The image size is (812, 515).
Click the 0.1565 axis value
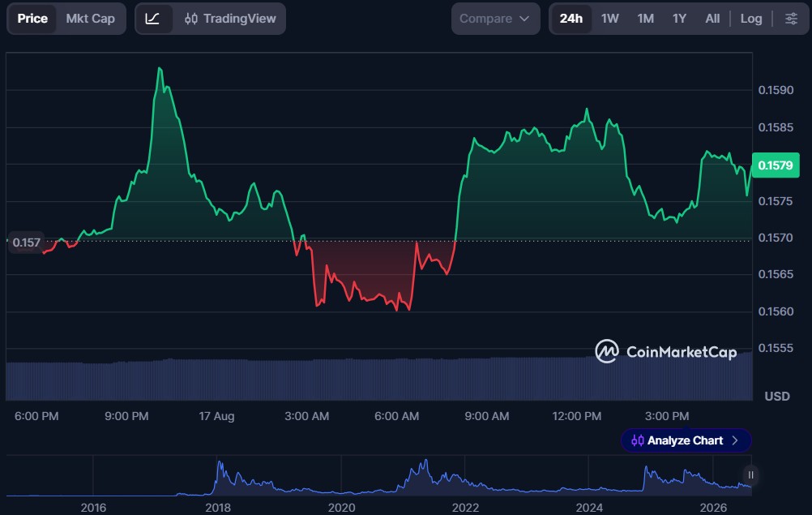pos(776,274)
